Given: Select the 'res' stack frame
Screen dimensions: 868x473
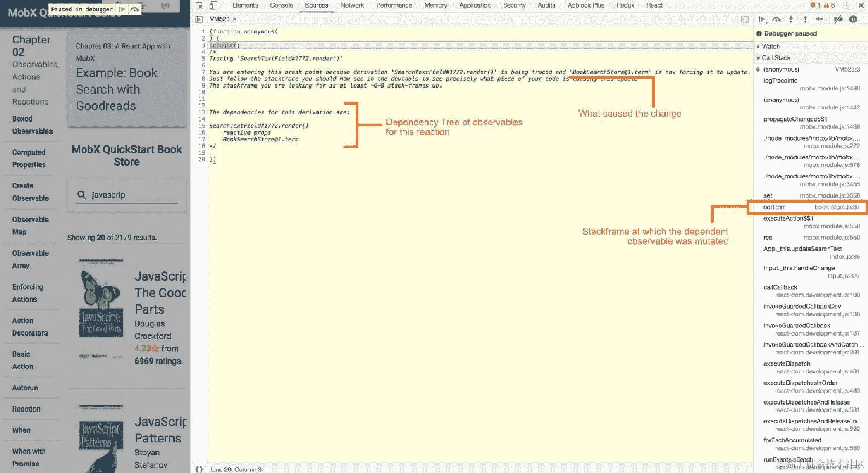Looking at the screenshot, I should tap(809, 238).
